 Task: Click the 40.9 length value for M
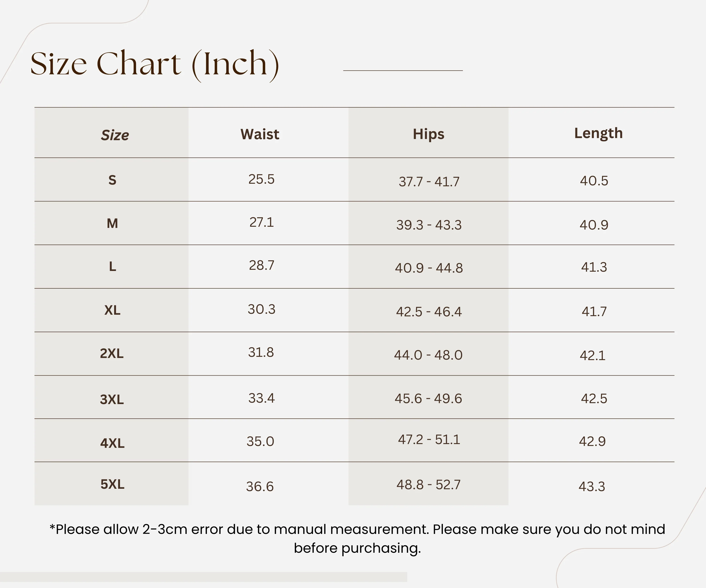[x=594, y=225]
